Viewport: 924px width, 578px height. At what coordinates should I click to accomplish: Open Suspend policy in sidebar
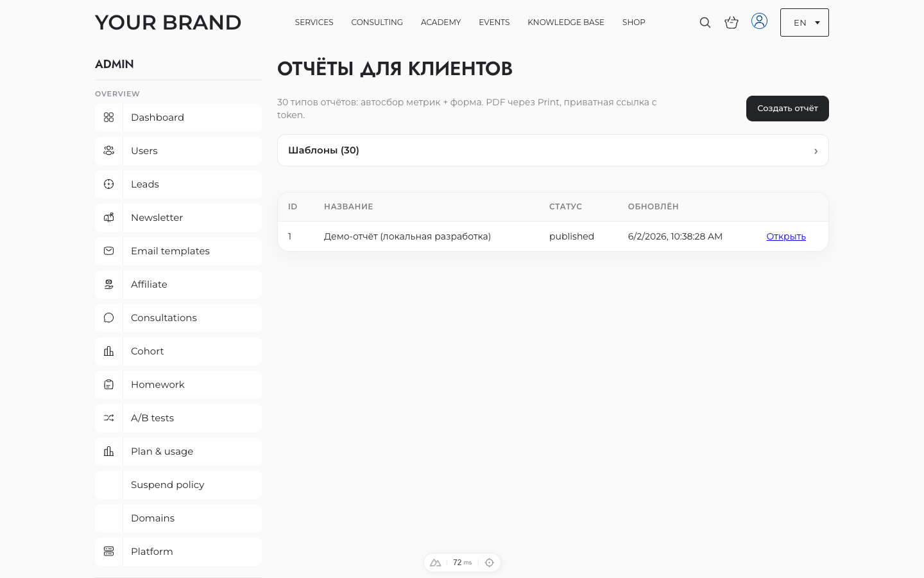click(x=178, y=485)
